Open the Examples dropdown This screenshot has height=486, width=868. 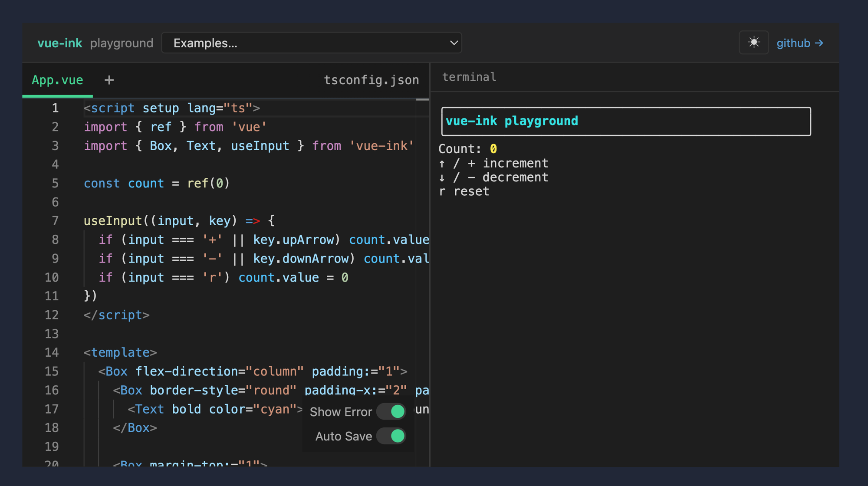(312, 43)
